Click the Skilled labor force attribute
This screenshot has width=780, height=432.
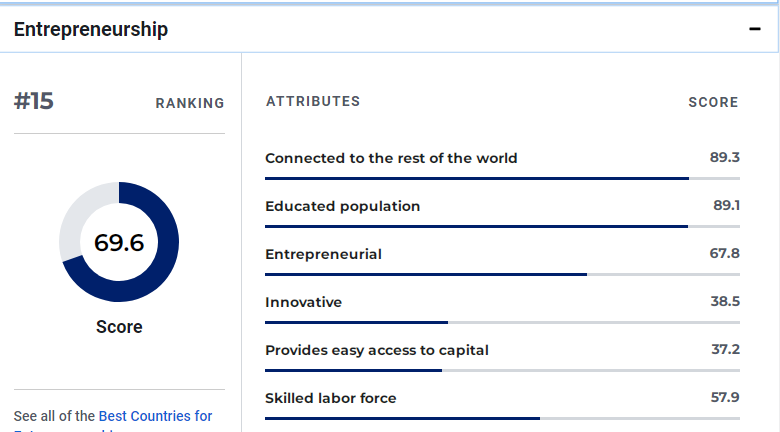coord(330,398)
